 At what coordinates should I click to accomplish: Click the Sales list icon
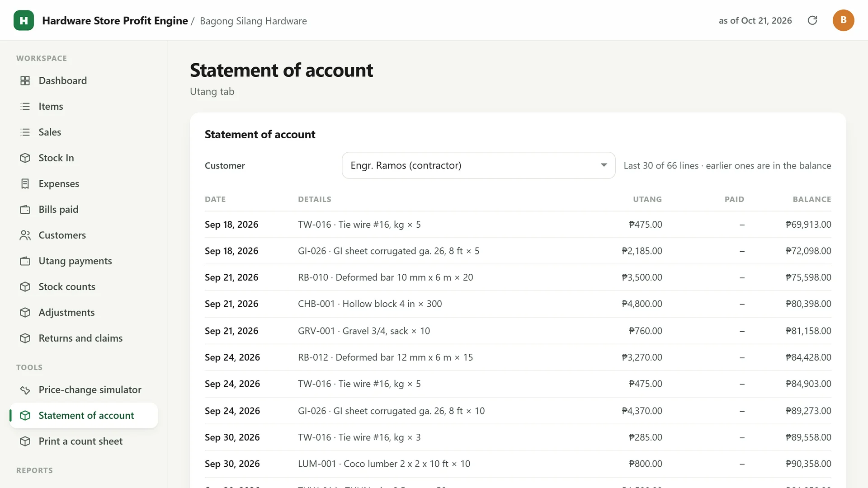coord(25,132)
